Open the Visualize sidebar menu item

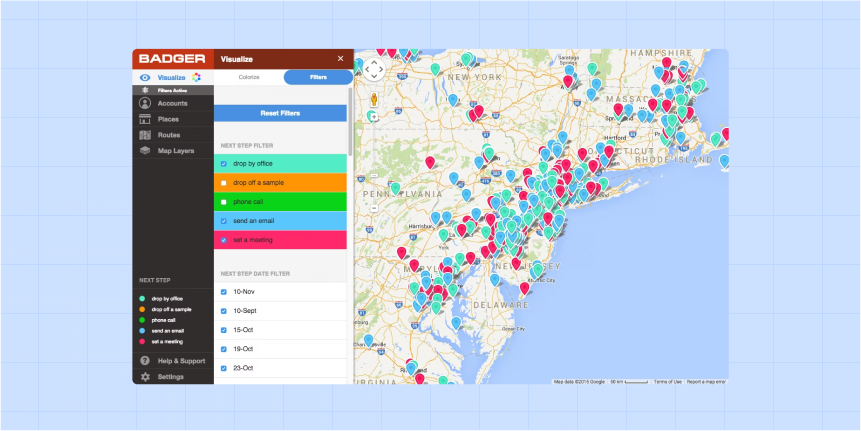(172, 77)
